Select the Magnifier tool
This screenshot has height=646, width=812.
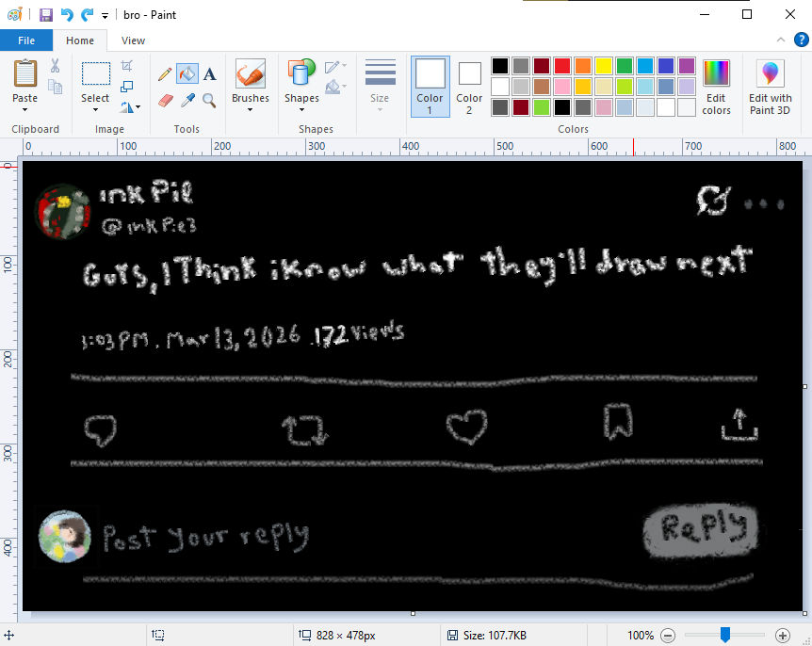209,100
